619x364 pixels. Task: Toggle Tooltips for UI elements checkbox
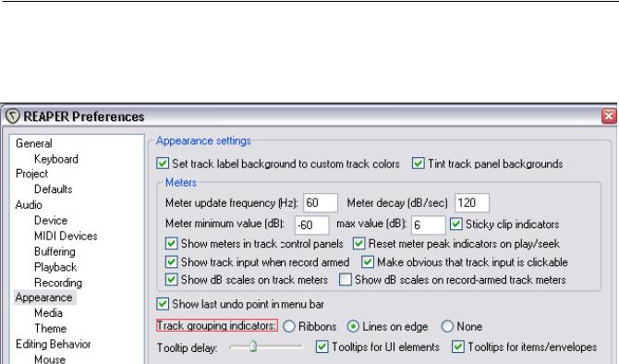pos(322,346)
